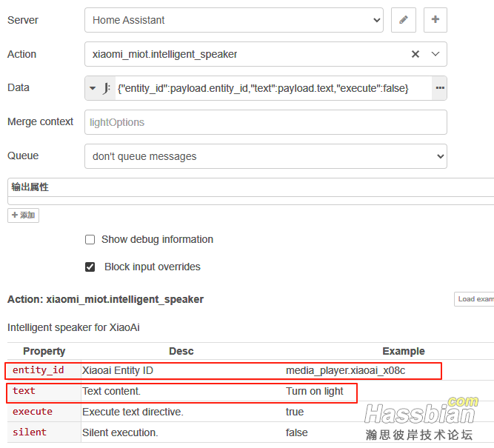Click the Example column header

pyautogui.click(x=403, y=351)
